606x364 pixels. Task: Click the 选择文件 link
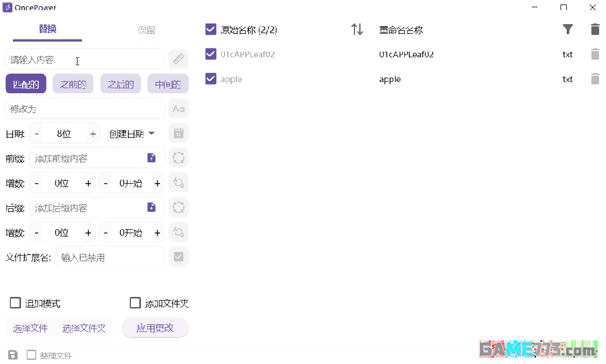coord(30,329)
